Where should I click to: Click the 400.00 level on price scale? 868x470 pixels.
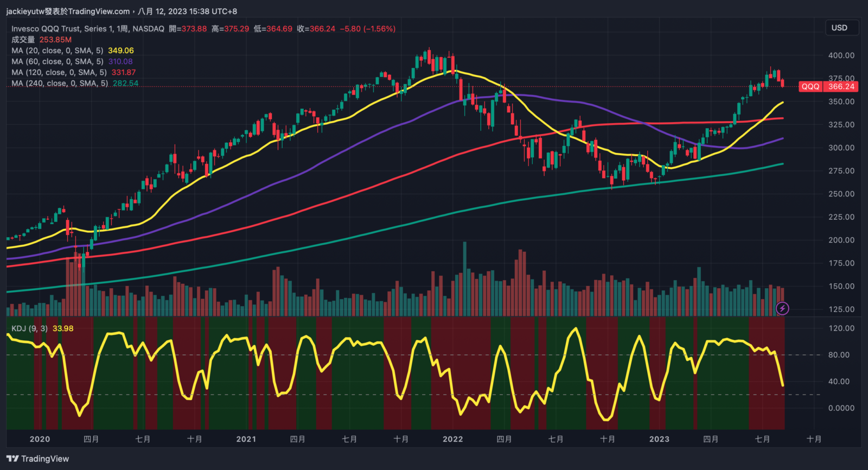(x=841, y=55)
